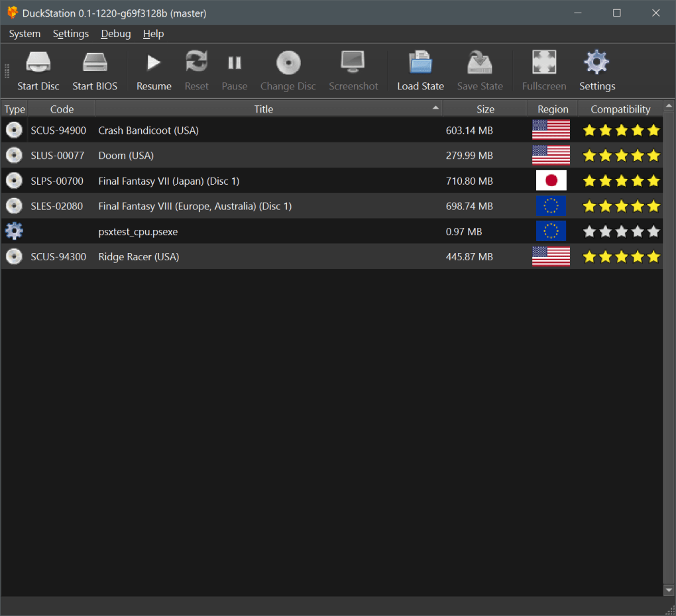Select the SLUS-00077 code cell

57,156
